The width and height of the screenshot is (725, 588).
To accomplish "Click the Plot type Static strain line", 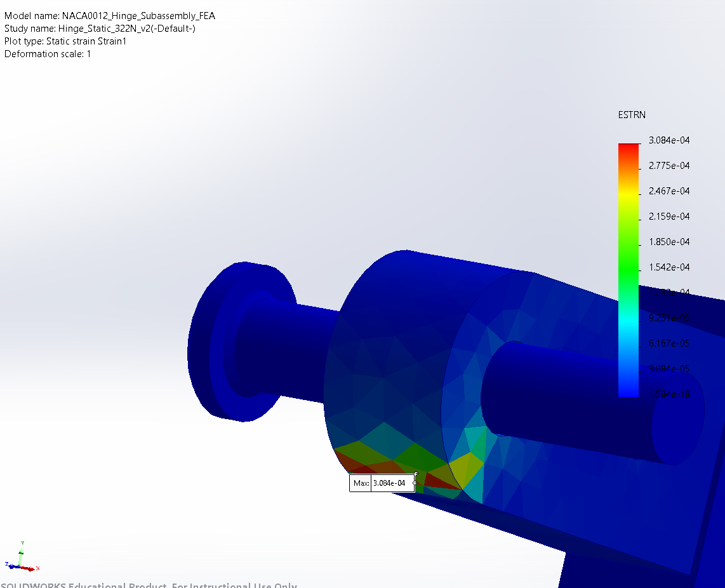I will 65,41.
